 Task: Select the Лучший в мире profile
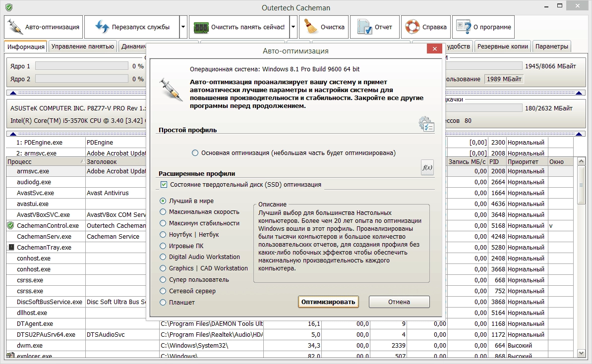coord(187,201)
